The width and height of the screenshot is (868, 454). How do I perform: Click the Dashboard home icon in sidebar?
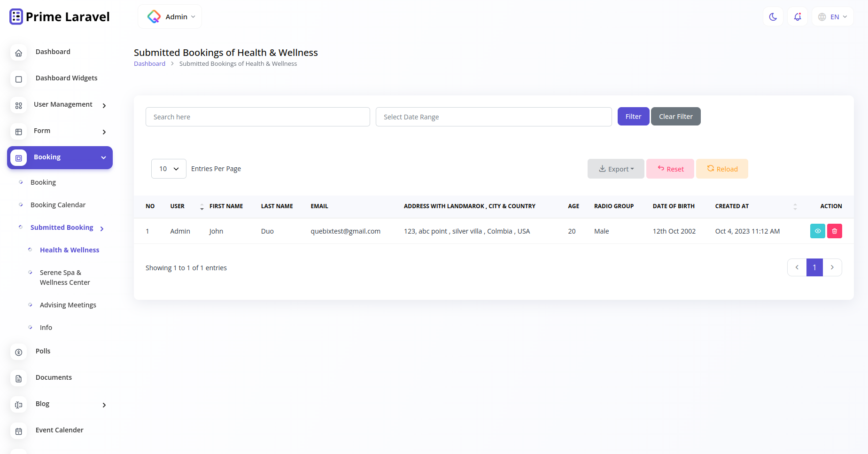pos(18,53)
